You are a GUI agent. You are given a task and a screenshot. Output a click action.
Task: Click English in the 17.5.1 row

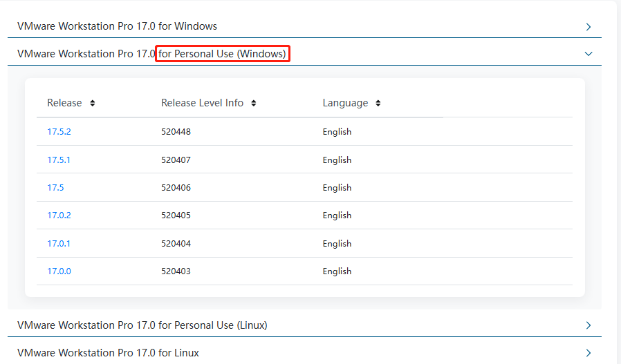click(x=337, y=161)
